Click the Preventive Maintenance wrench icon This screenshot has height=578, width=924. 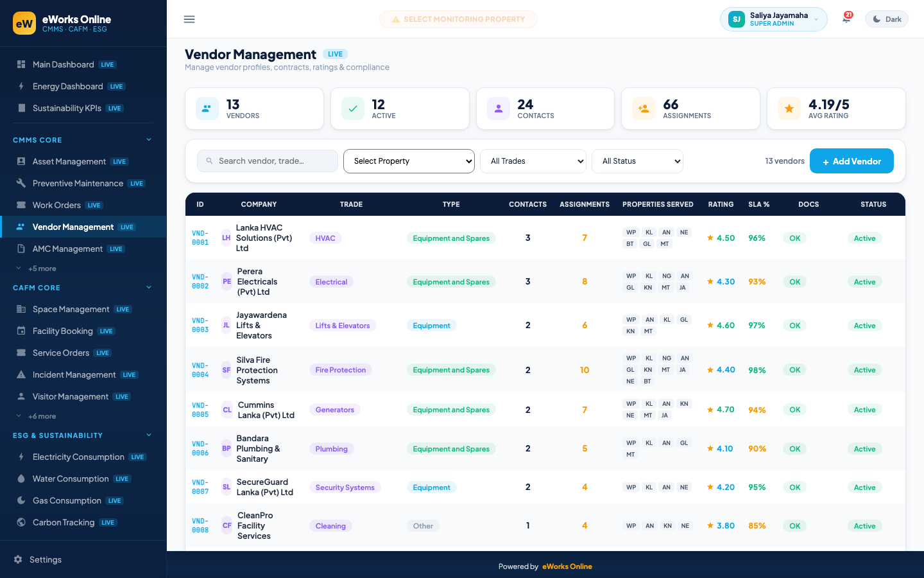(x=21, y=183)
